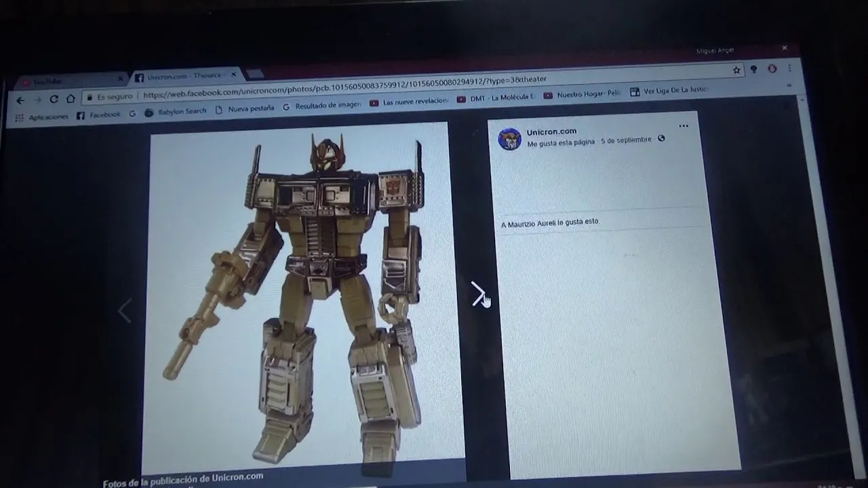Open the 5 de septiembre post date
Viewport: 868px width, 488px height.
[x=626, y=140]
